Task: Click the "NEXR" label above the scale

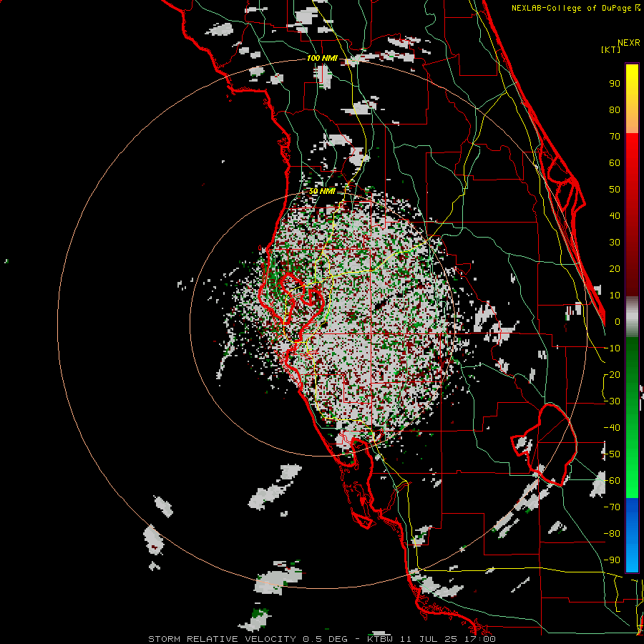Action: click(629, 43)
